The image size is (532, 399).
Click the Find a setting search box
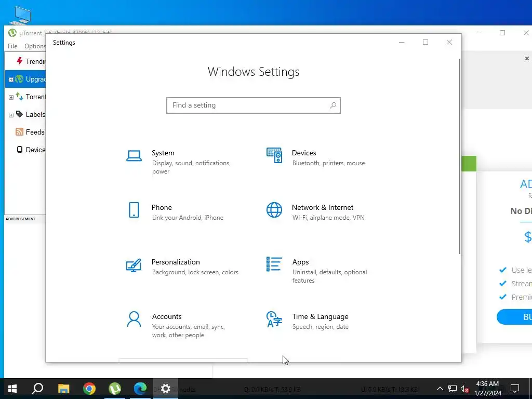click(254, 105)
